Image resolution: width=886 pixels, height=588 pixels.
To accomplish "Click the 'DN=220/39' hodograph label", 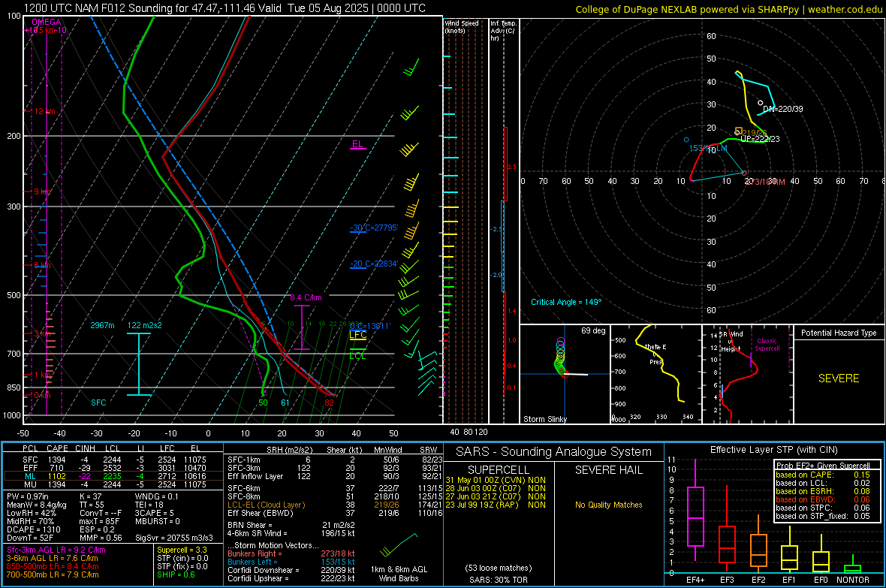I will point(782,109).
